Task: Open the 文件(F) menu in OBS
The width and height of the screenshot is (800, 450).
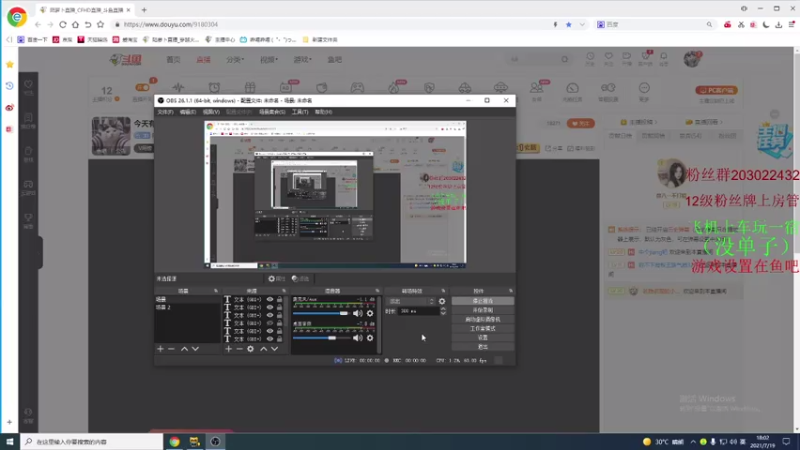Action: (x=165, y=112)
